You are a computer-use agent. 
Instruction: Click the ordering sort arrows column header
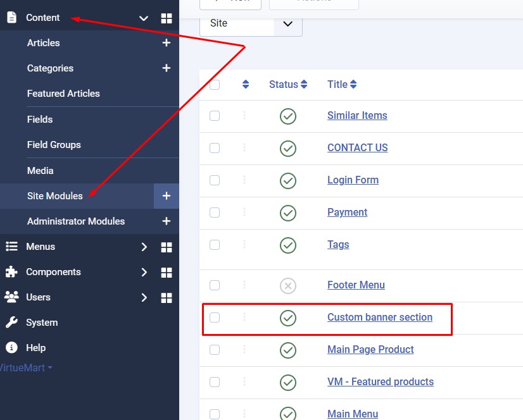click(246, 85)
